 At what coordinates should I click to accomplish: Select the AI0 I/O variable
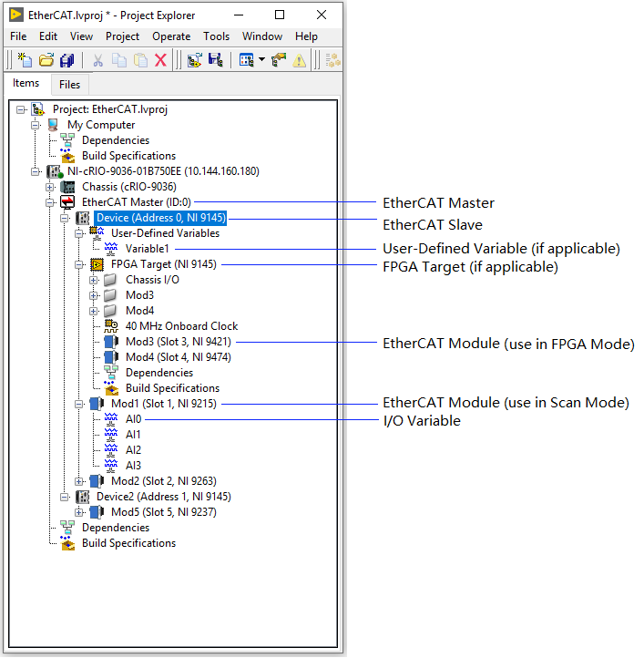[x=133, y=419]
